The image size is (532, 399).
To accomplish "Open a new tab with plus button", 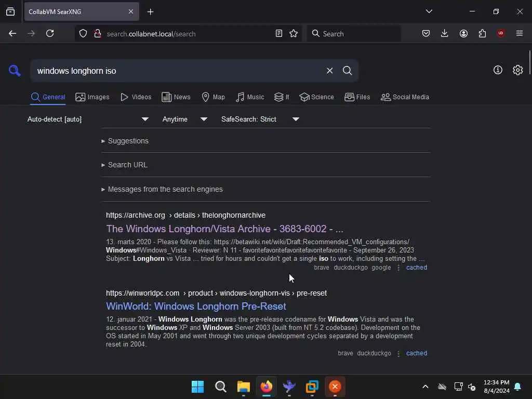I will coord(150,12).
